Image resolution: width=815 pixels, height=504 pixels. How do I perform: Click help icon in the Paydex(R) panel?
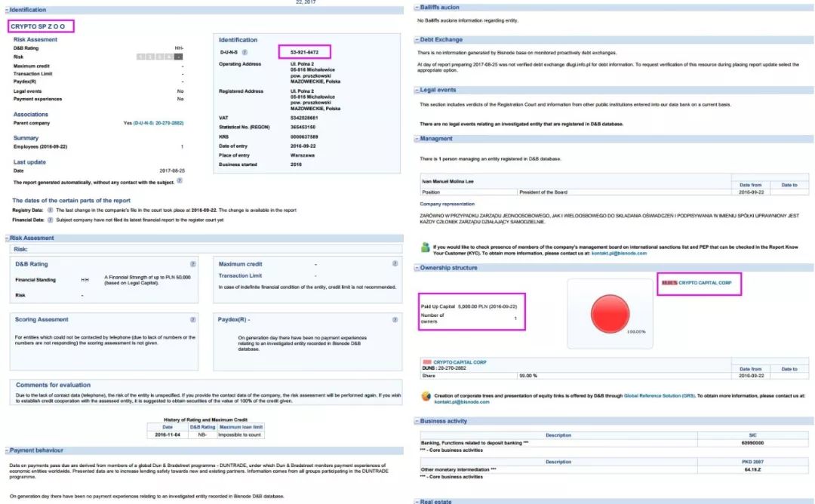point(395,320)
